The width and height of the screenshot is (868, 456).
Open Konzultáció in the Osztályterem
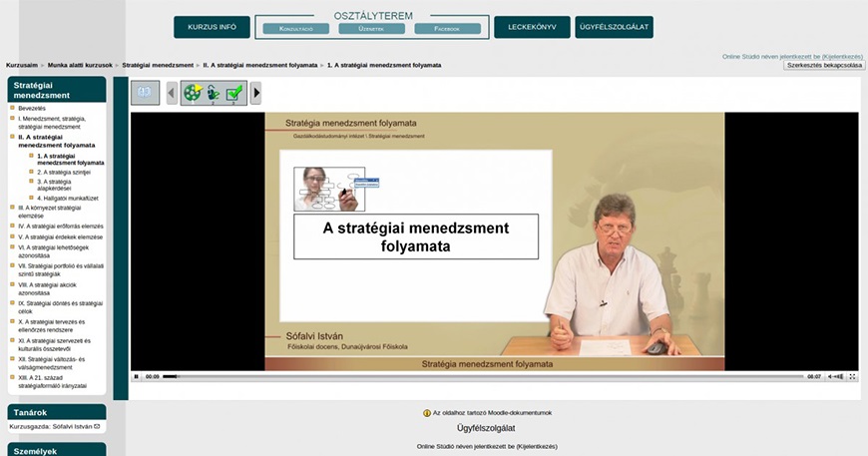[x=296, y=29]
